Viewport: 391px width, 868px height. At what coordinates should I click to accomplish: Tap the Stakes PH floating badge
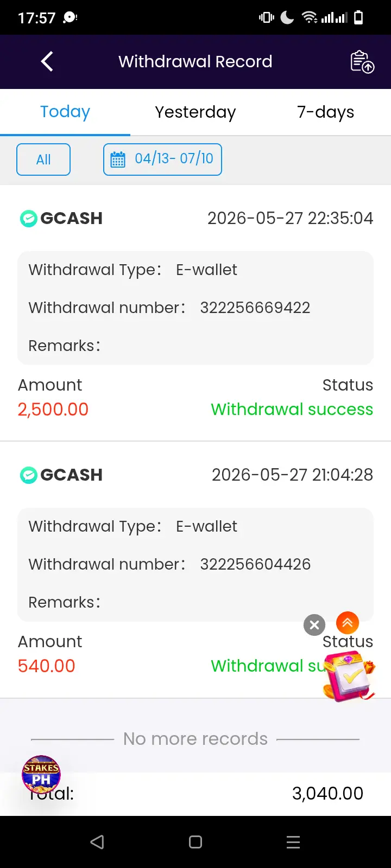(41, 775)
